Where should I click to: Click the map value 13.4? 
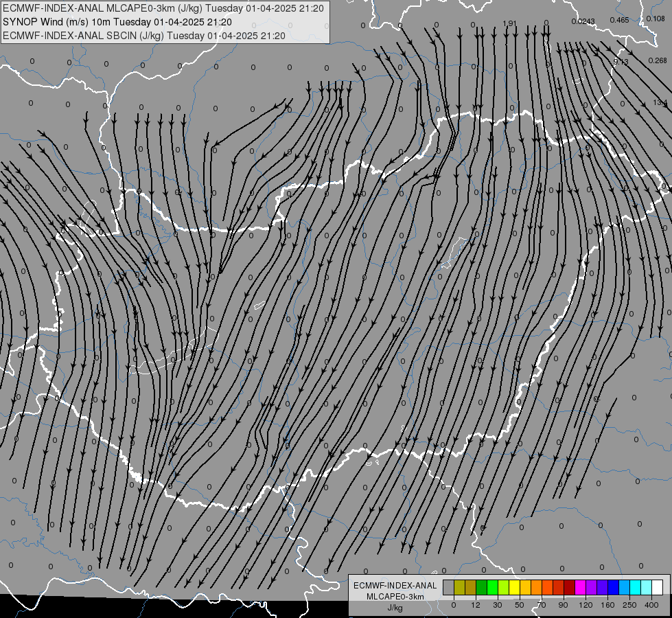point(660,102)
